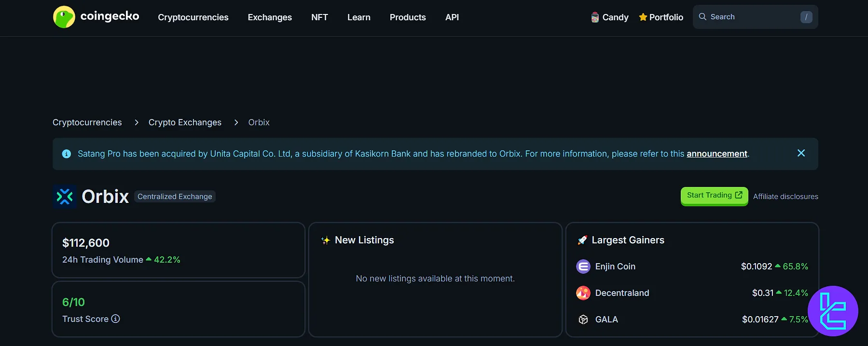Open Enjin Coin gainer entry
868x346 pixels.
615,266
